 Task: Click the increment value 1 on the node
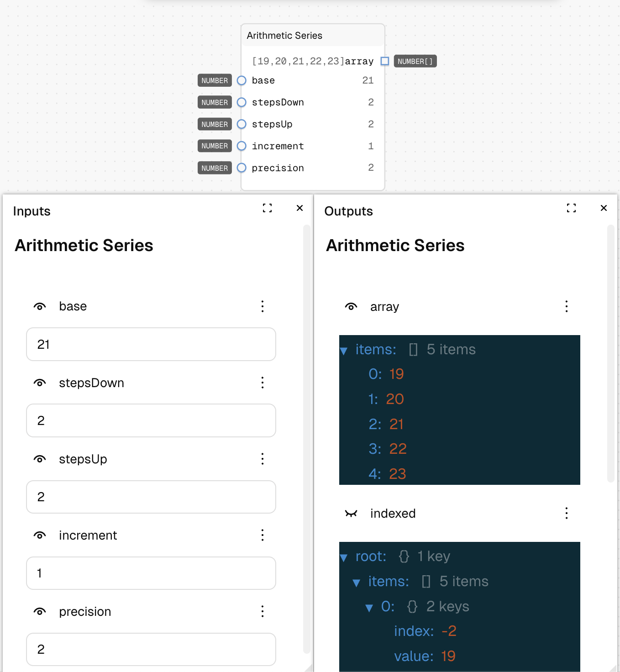pos(371,146)
